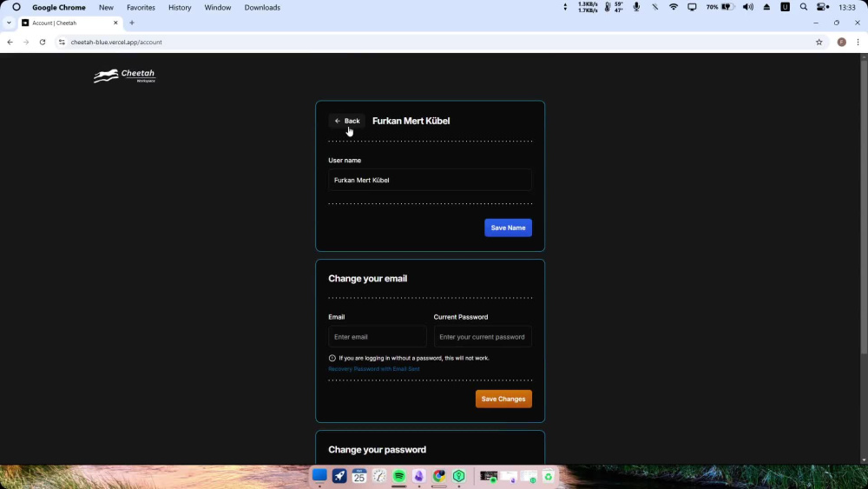The height and width of the screenshot is (489, 868).
Task: Launch the rocket app in dock
Action: (x=339, y=476)
